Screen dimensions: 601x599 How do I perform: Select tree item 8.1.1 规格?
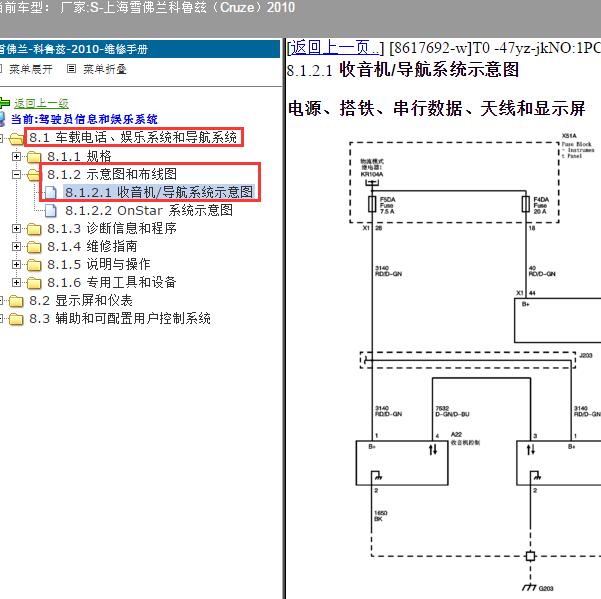point(79,156)
